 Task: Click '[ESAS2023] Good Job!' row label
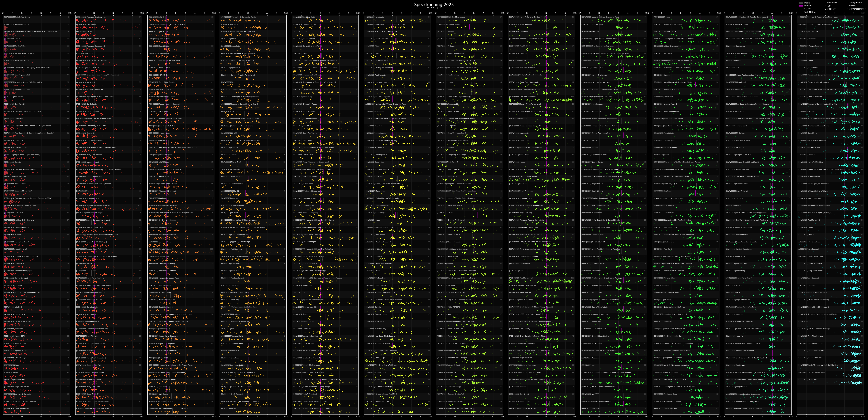click(518, 118)
